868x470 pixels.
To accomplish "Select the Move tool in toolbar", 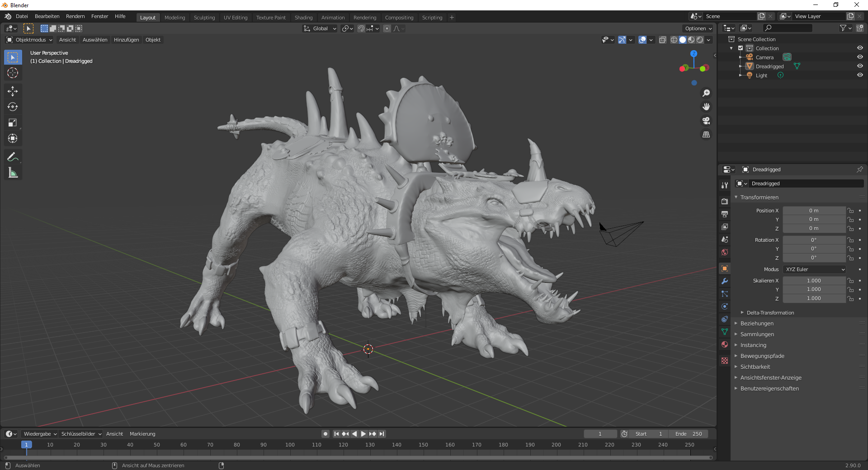I will coord(13,91).
